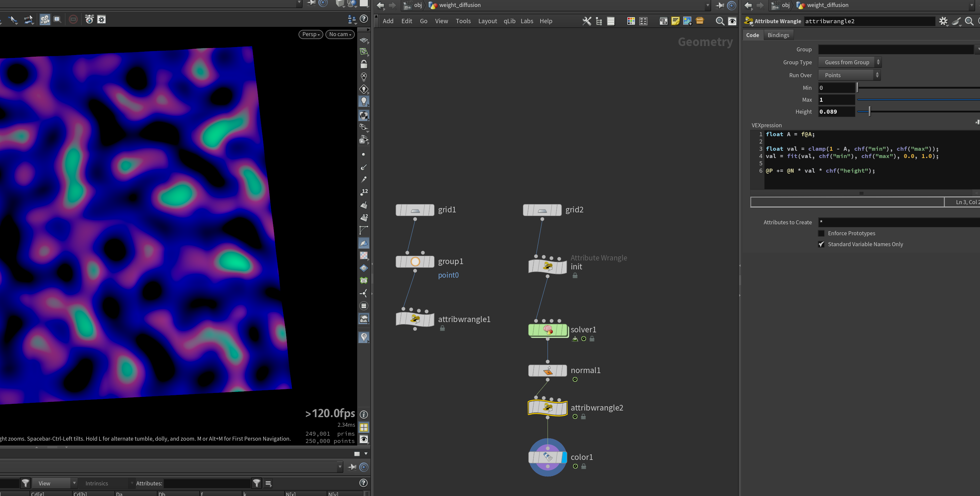Image resolution: width=980 pixels, height=496 pixels.
Task: Open the No cam camera dropdown
Action: coord(340,34)
